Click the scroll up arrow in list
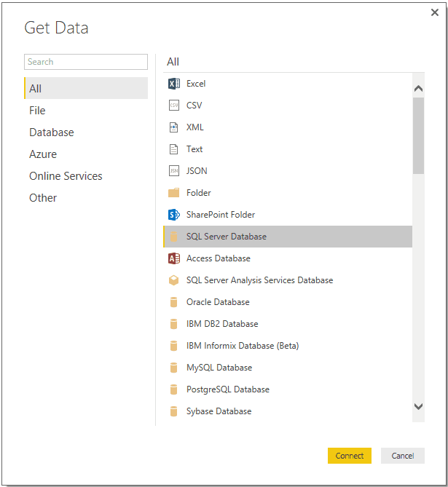Image resolution: width=448 pixels, height=487 pixels. click(x=418, y=89)
